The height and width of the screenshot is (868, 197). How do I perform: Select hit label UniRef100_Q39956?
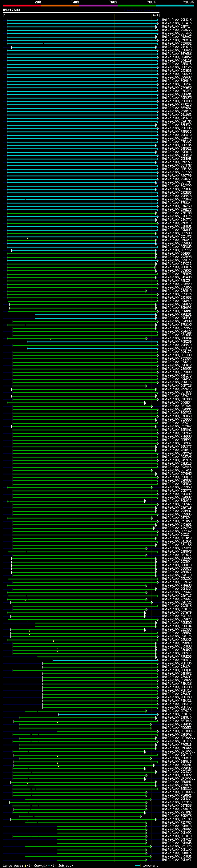pyautogui.click(x=176, y=328)
